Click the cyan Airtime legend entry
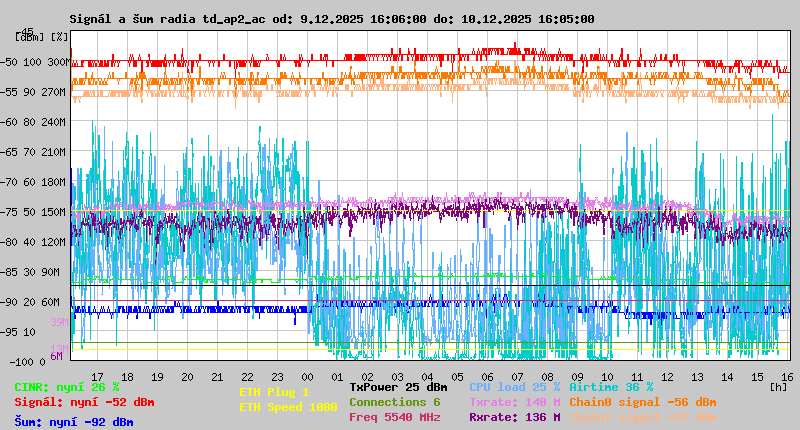This screenshot has height=430, width=800. click(x=611, y=386)
